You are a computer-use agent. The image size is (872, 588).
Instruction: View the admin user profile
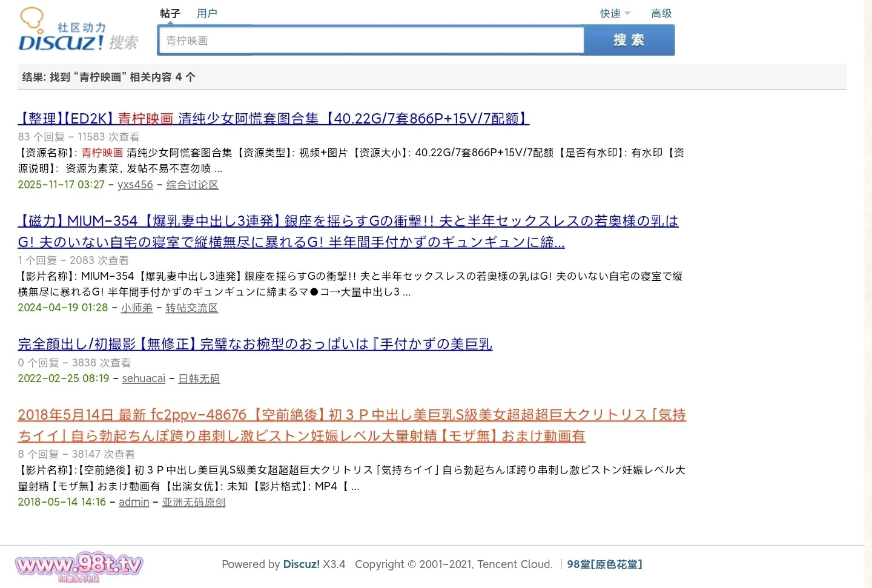134,502
